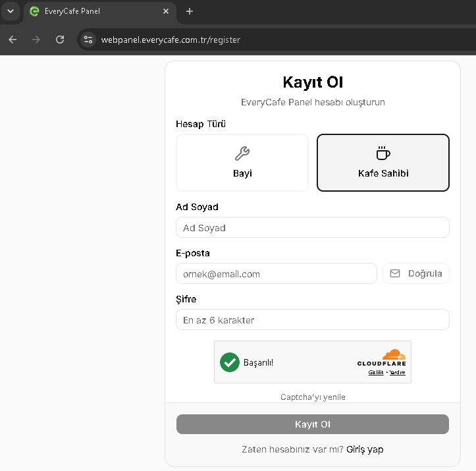This screenshot has height=471, width=476.
Task: Click the EveryCafe favicon in the tab
Action: (x=34, y=11)
